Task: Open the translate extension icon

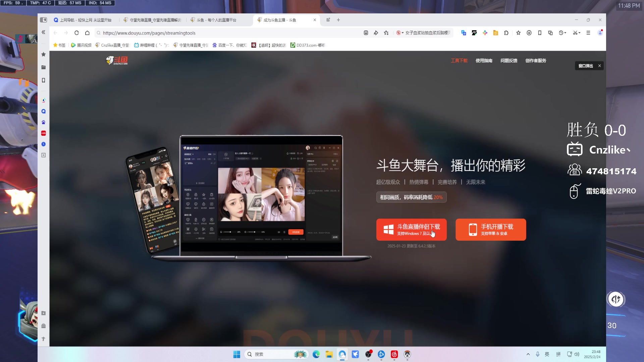Action: (x=464, y=33)
